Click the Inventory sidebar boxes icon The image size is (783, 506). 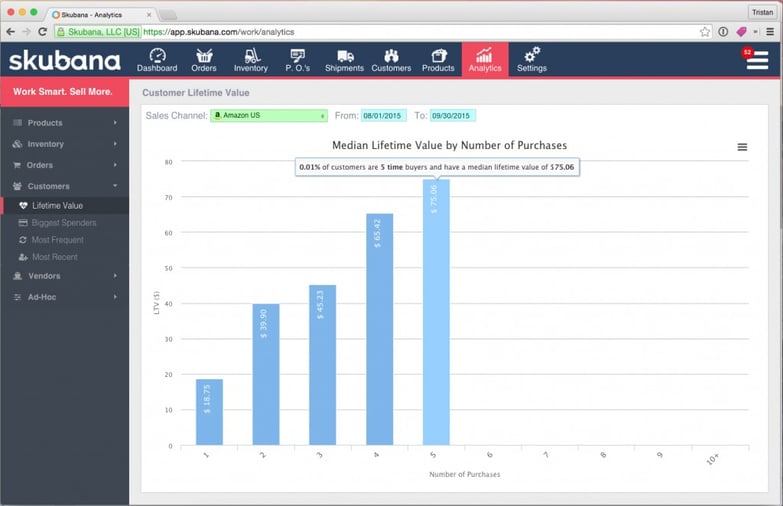[17, 144]
